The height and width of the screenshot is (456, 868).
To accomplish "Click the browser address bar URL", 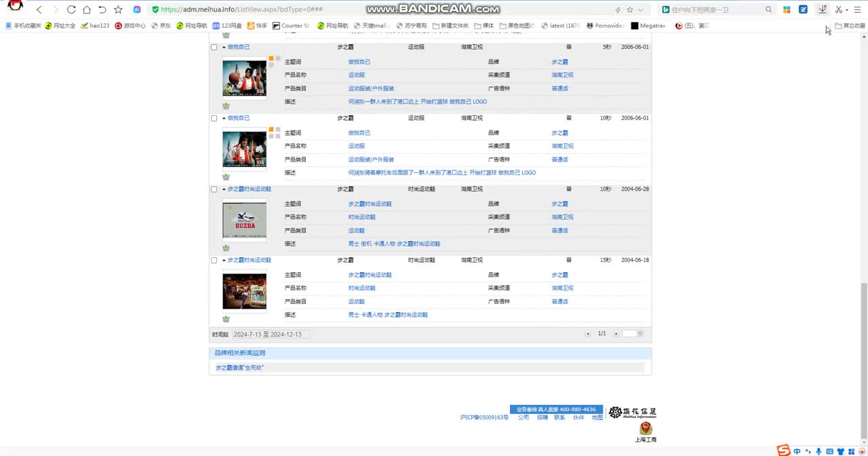I will [x=242, y=9].
